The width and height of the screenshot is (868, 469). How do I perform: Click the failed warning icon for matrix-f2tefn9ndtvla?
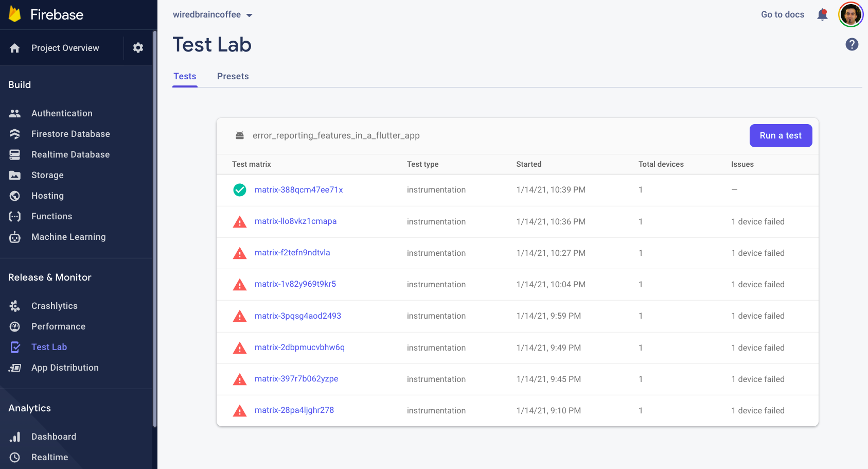point(240,253)
